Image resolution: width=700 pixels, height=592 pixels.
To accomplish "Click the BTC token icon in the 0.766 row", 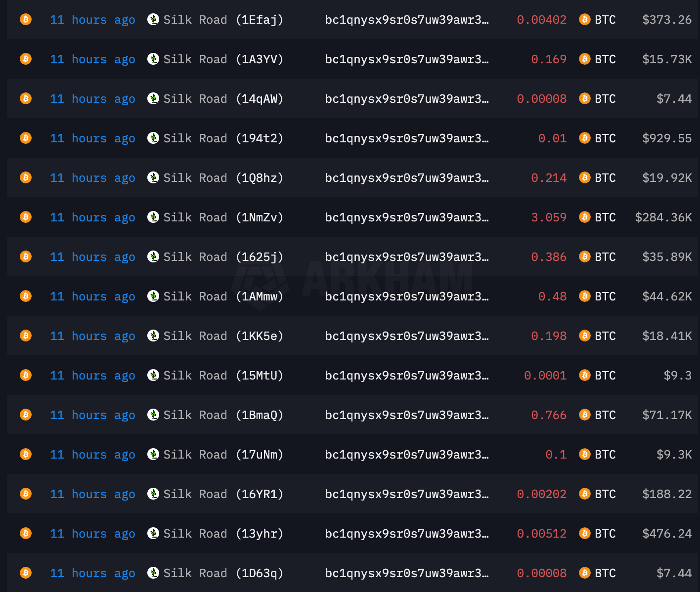I will coord(585,415).
